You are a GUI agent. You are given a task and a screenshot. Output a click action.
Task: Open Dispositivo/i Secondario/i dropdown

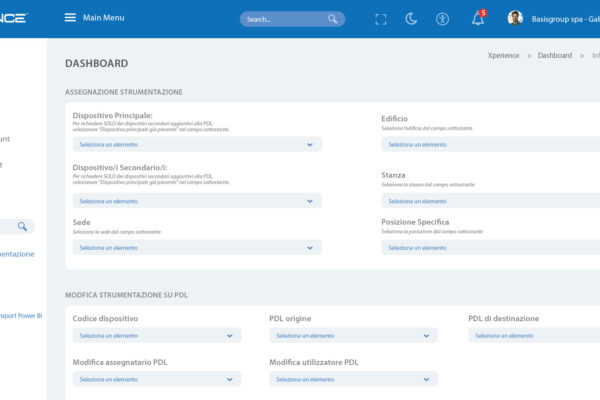pos(197,201)
